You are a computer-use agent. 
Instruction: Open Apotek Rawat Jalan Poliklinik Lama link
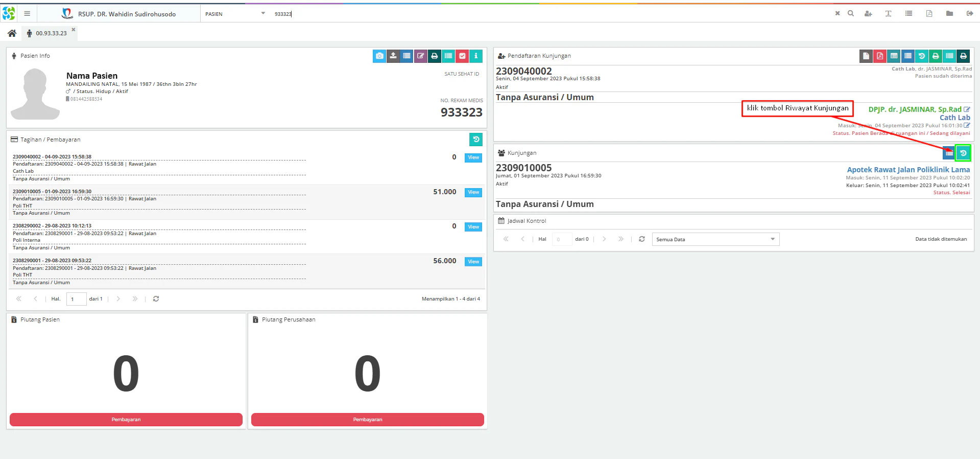coord(909,170)
